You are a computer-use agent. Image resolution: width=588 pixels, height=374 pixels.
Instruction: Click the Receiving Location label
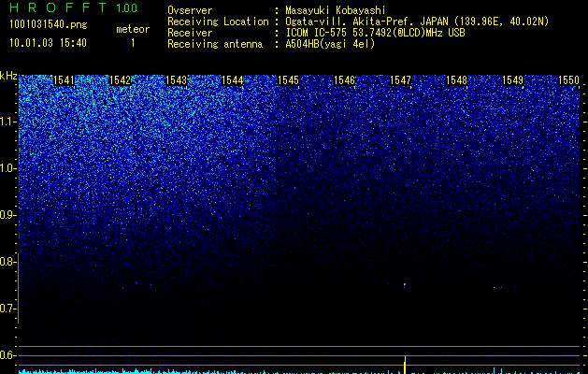point(218,22)
